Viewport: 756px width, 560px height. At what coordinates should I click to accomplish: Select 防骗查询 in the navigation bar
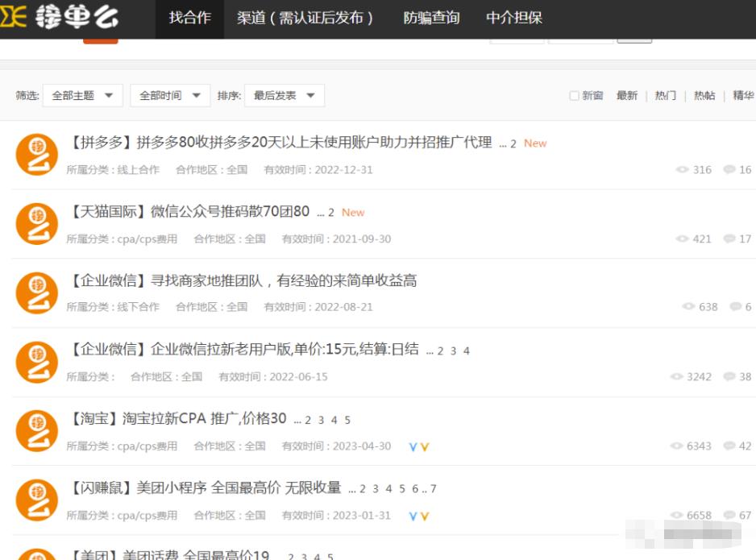point(432,15)
